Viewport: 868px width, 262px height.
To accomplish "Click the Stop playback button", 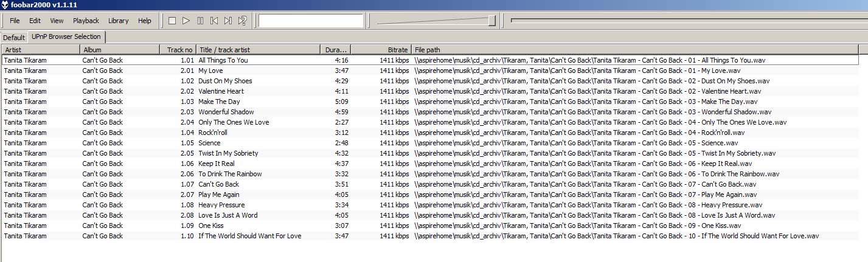I will click(x=172, y=21).
